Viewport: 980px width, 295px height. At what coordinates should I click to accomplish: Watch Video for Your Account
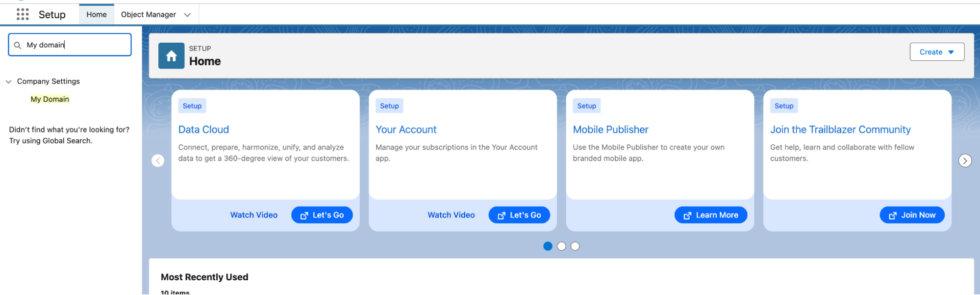(x=451, y=215)
